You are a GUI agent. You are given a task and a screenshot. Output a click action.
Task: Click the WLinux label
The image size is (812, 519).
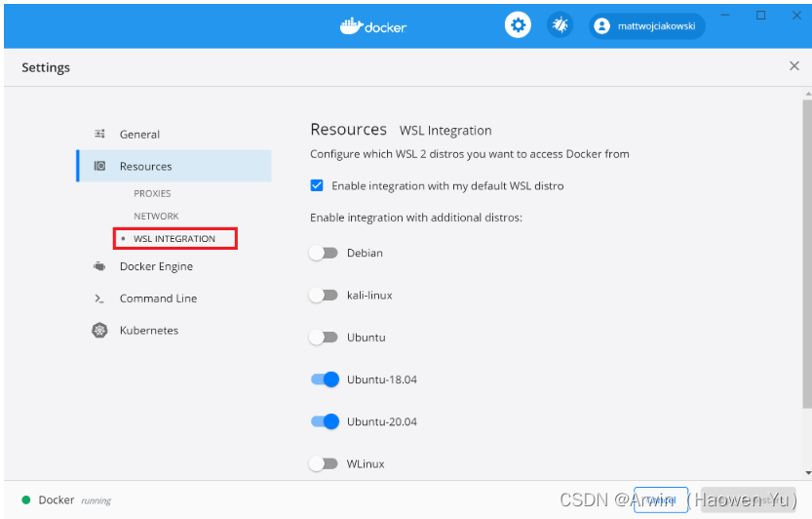(366, 463)
